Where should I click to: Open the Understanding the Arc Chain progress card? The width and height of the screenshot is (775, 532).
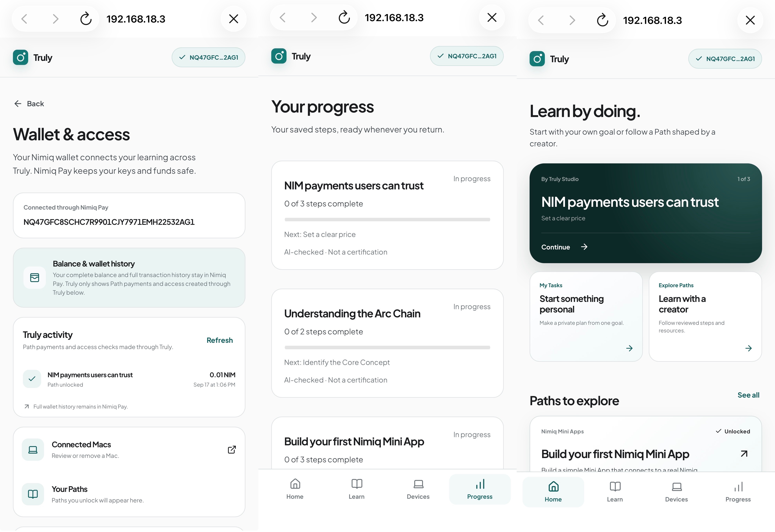tap(387, 343)
